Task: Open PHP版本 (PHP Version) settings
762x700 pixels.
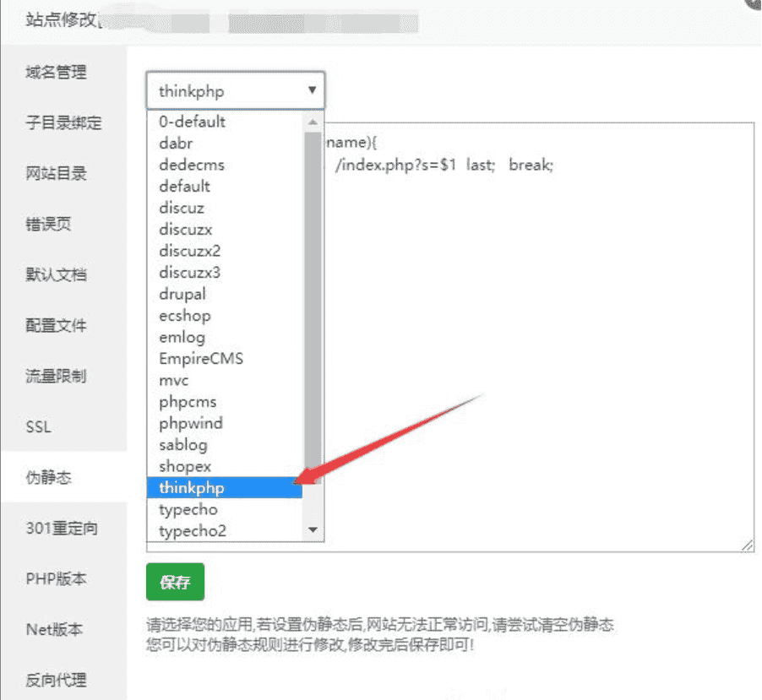Action: tap(56, 578)
